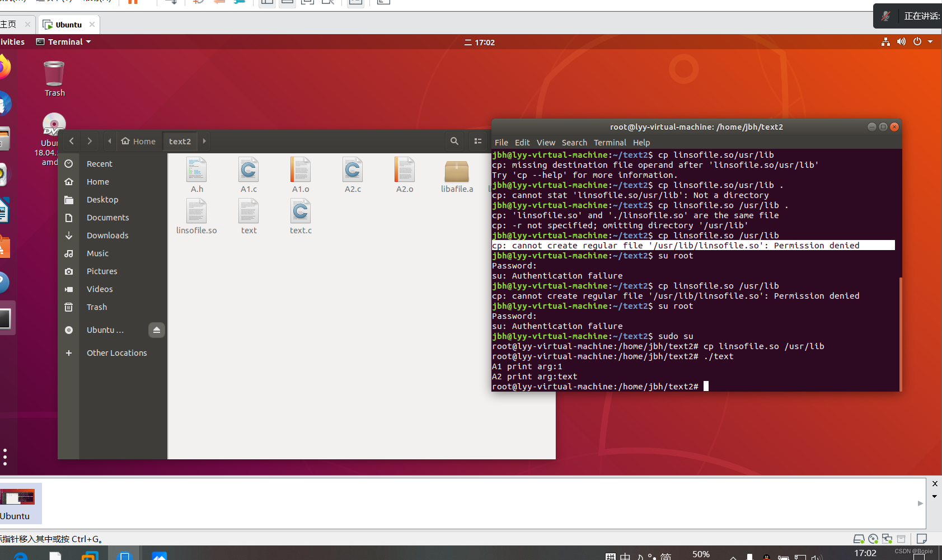Maximize the terminal window
Screen dimensions: 942x560
pyautogui.click(x=883, y=127)
